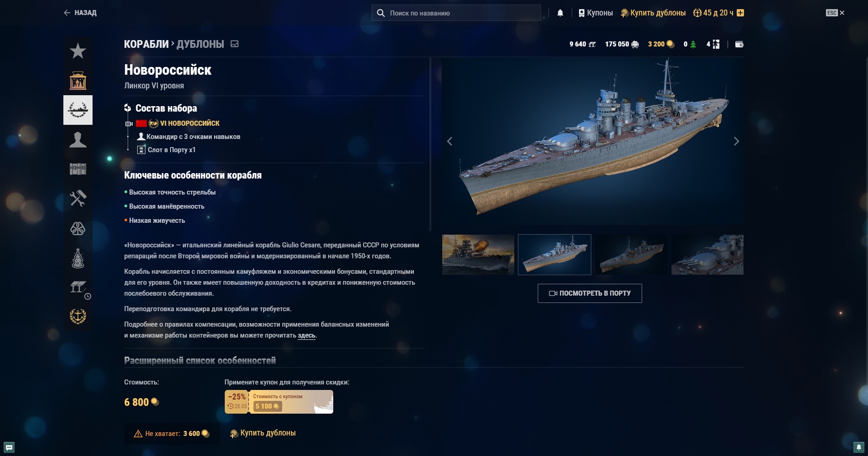The width and height of the screenshot is (868, 456).
Task: Open the Купоны menu at the top
Action: coord(595,13)
